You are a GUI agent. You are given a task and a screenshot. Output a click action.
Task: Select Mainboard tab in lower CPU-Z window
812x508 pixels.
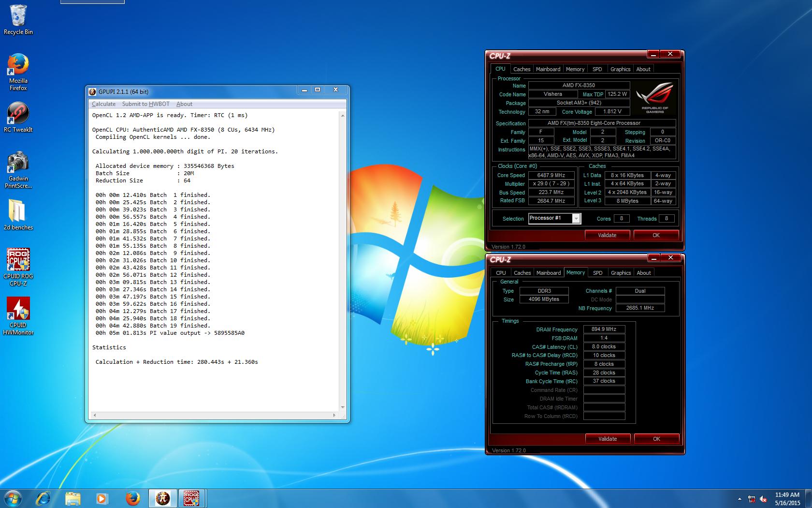pos(549,273)
